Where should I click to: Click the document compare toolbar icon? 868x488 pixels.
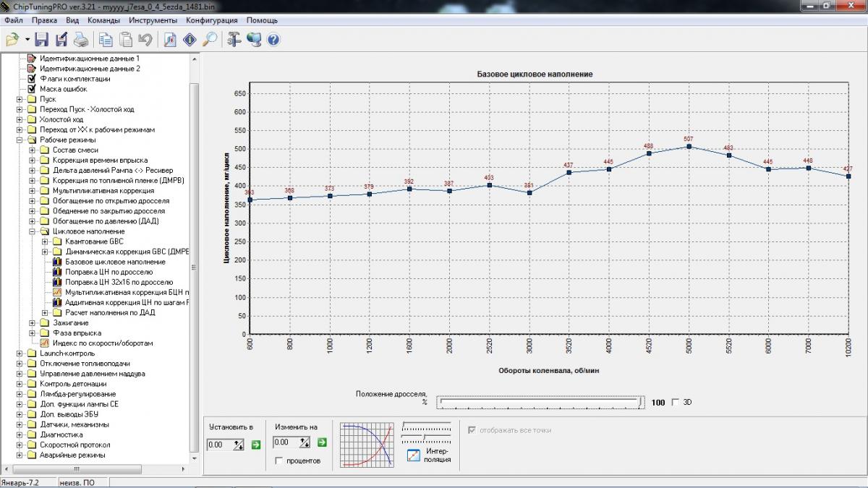[x=170, y=39]
